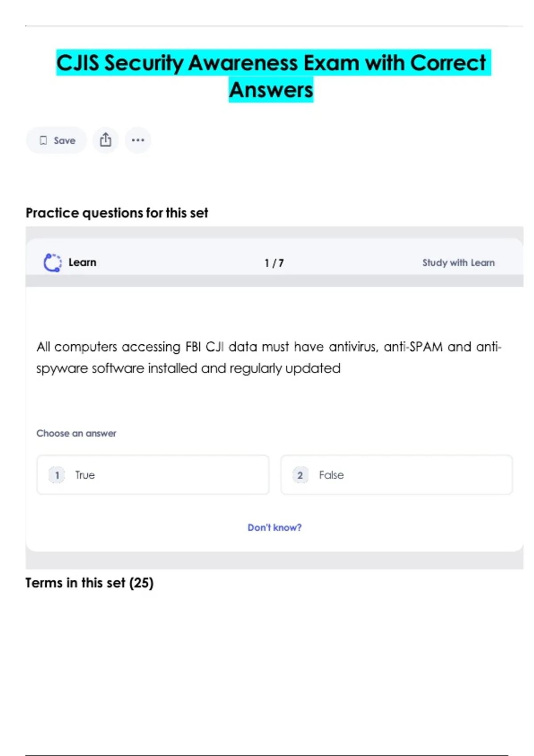Click the gray progress bar under Learn
This screenshot has width=534, height=756.
coord(274,281)
